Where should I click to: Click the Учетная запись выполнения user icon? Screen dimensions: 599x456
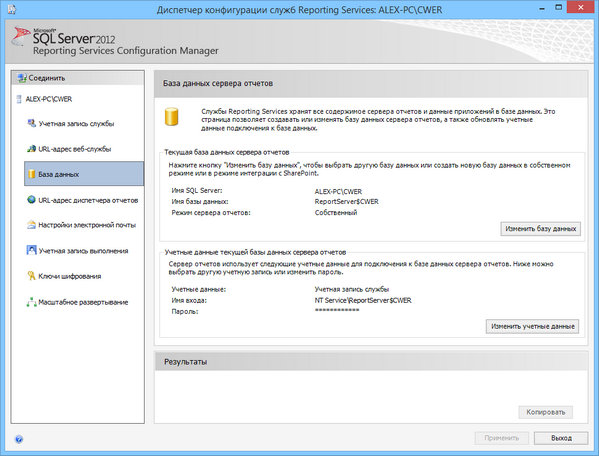click(31, 251)
